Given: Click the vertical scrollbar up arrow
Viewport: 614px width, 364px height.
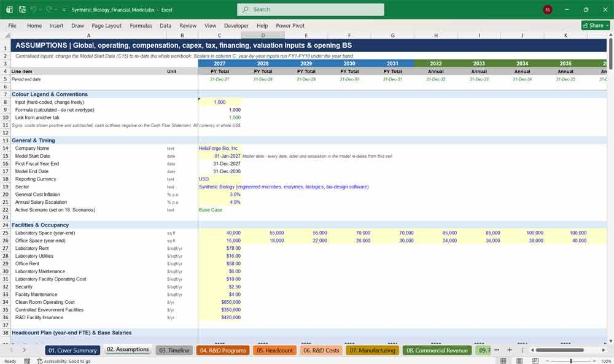Looking at the screenshot, I should [x=610, y=35].
